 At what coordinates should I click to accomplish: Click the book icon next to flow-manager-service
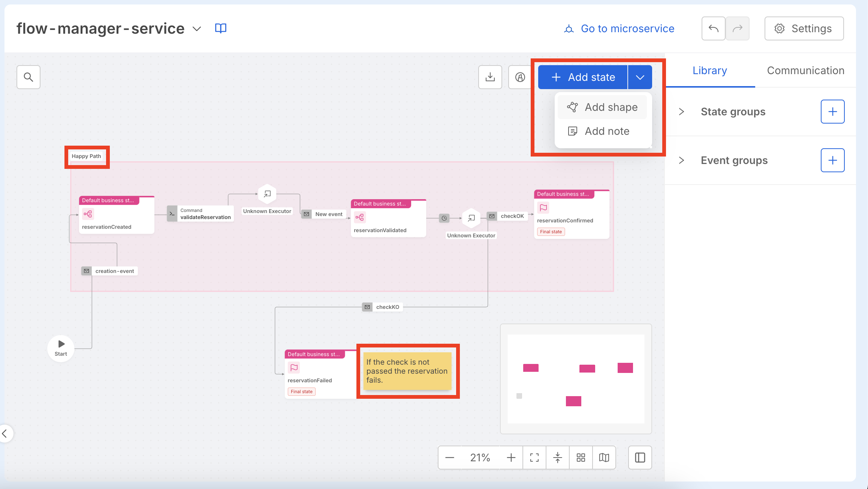tap(220, 28)
